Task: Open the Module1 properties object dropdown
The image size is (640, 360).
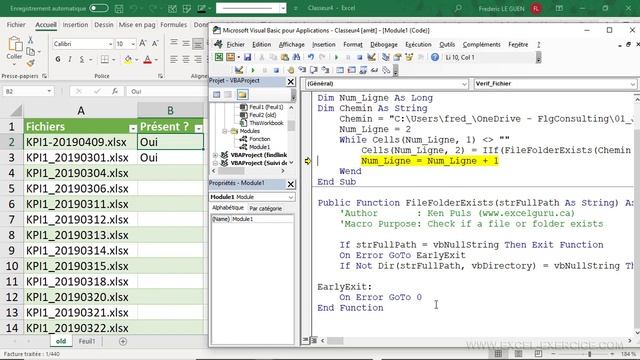Action: (291, 197)
